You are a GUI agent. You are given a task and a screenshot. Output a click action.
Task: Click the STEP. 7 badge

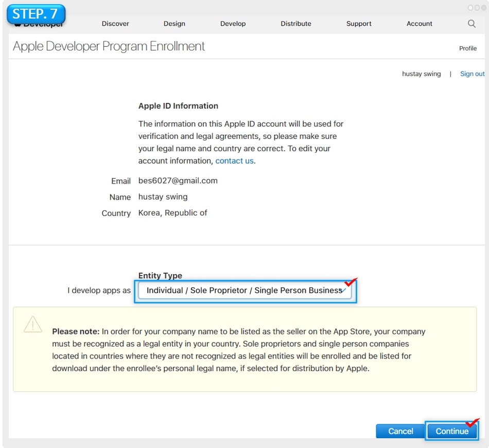(36, 13)
